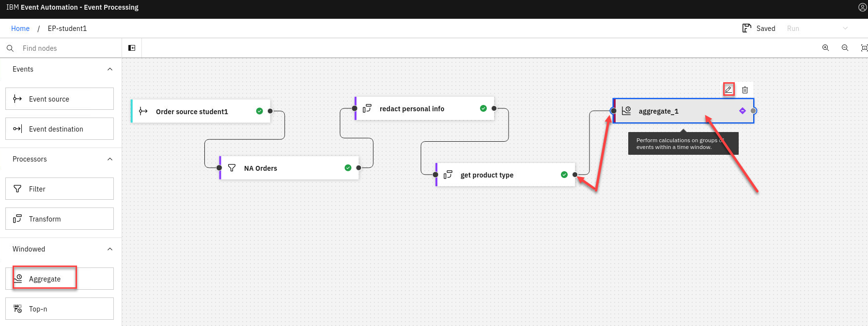Go to Home breadcrumb link

(x=20, y=29)
